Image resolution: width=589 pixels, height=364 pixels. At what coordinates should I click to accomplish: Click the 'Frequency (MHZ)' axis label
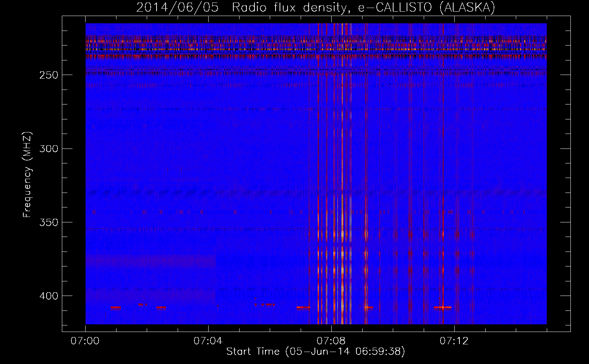(x=27, y=175)
